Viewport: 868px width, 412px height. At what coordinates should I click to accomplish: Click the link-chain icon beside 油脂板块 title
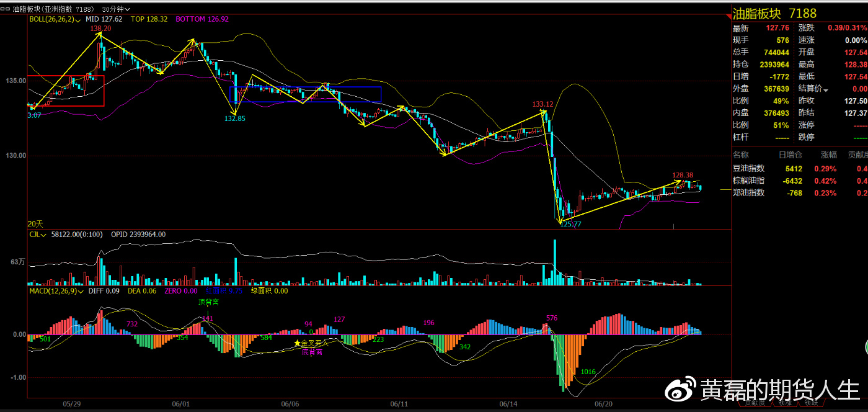coord(6,10)
